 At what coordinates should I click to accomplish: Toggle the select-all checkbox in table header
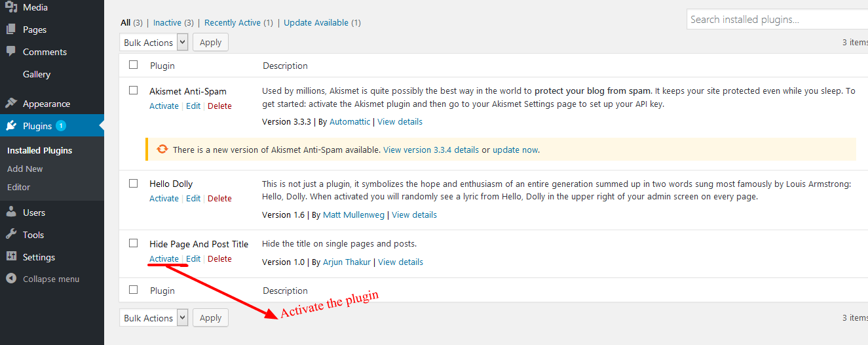[134, 65]
